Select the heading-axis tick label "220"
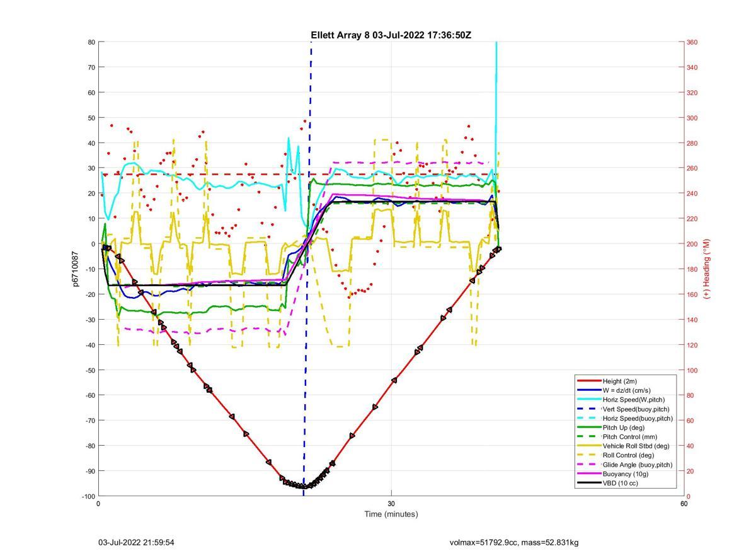 coord(692,219)
